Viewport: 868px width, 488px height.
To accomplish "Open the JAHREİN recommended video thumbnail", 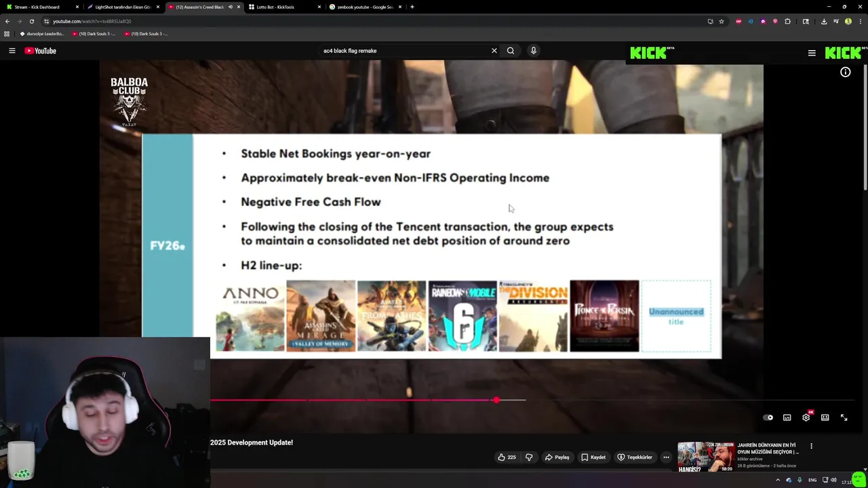I will [705, 457].
